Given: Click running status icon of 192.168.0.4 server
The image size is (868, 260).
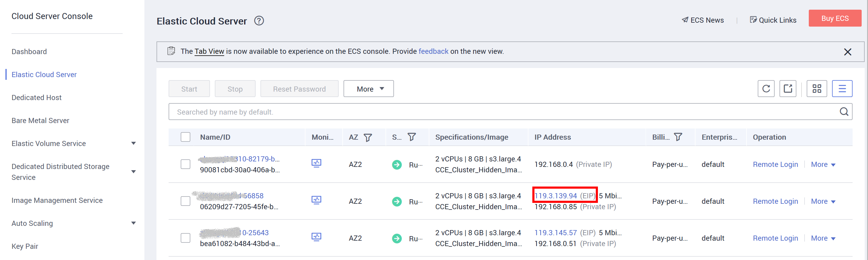Looking at the screenshot, I should click(397, 164).
